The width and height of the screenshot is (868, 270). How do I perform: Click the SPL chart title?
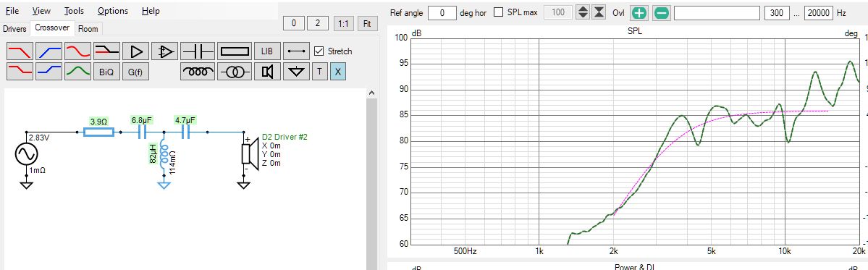pos(634,32)
